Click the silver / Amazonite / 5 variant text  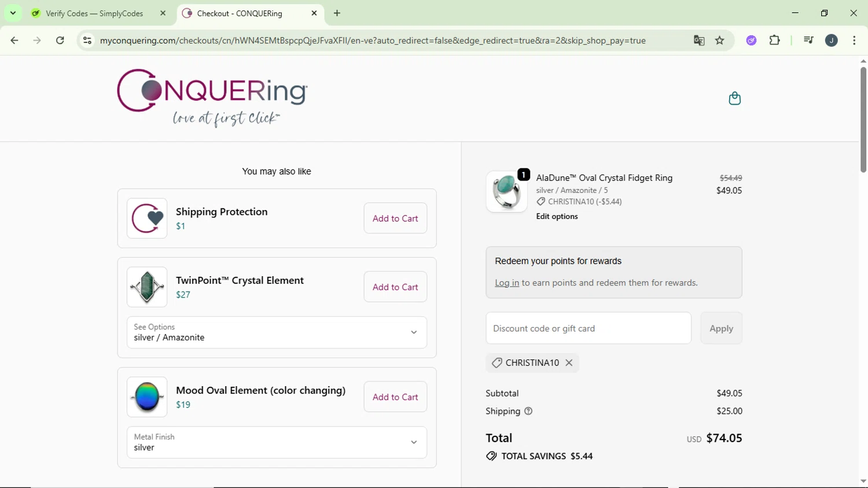(x=572, y=190)
